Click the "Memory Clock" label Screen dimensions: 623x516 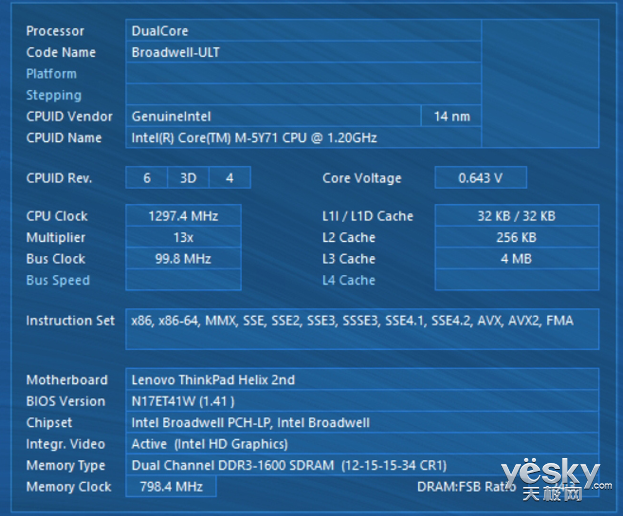click(69, 487)
